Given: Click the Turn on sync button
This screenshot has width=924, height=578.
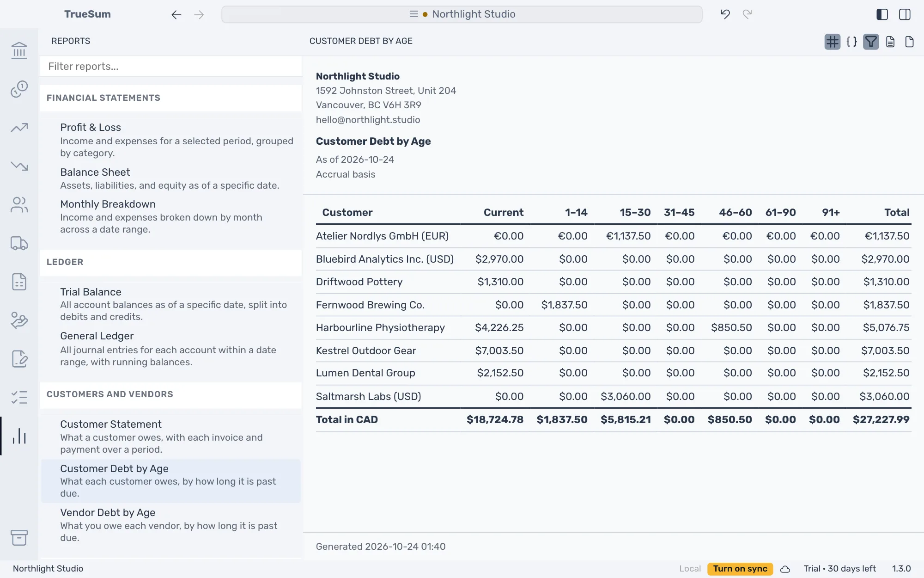Looking at the screenshot, I should click(x=740, y=569).
